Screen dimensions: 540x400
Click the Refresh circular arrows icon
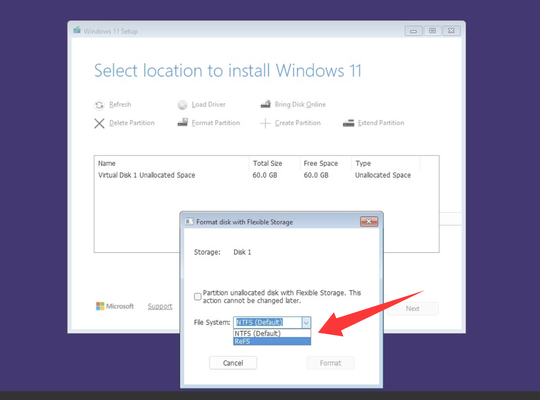99,105
